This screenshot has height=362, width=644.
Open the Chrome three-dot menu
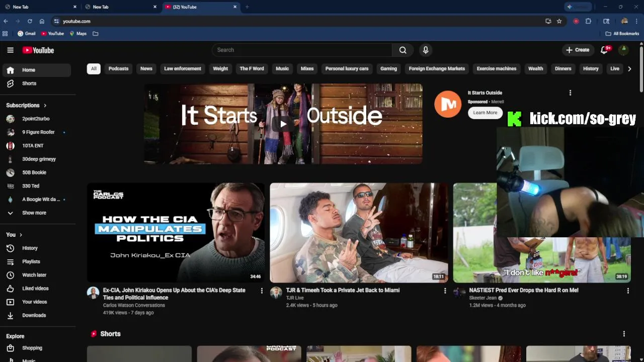(636, 21)
